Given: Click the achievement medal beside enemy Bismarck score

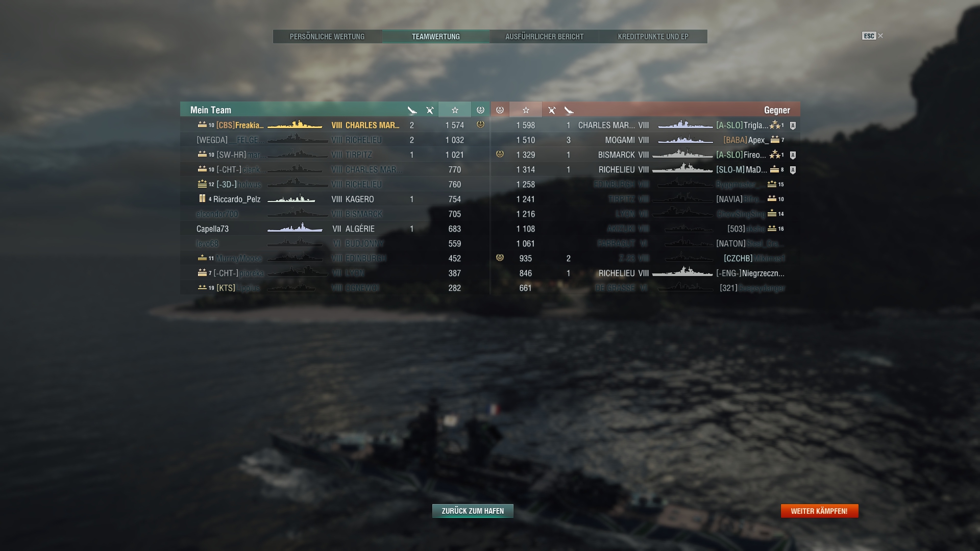Looking at the screenshot, I should pos(500,154).
